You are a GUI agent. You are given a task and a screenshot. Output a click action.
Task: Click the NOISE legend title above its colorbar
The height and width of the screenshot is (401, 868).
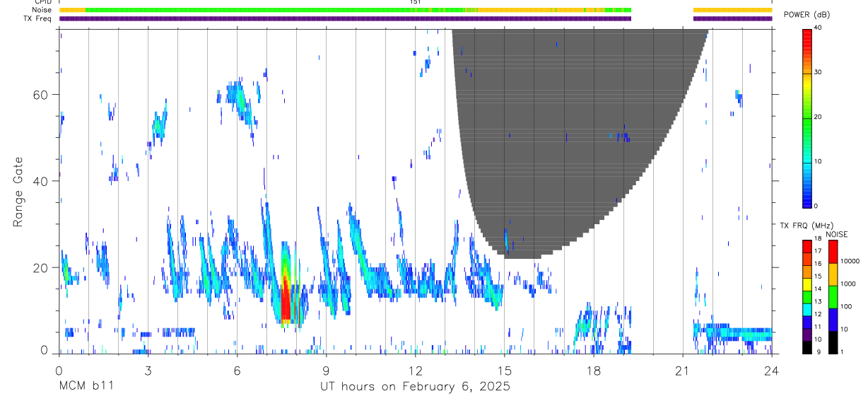pyautogui.click(x=837, y=234)
